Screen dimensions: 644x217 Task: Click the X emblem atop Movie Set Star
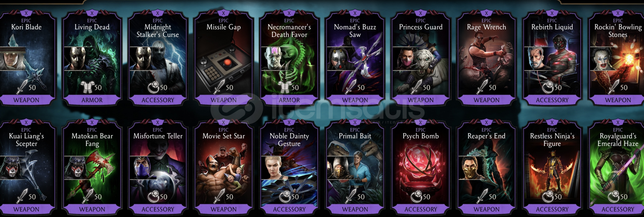click(223, 123)
